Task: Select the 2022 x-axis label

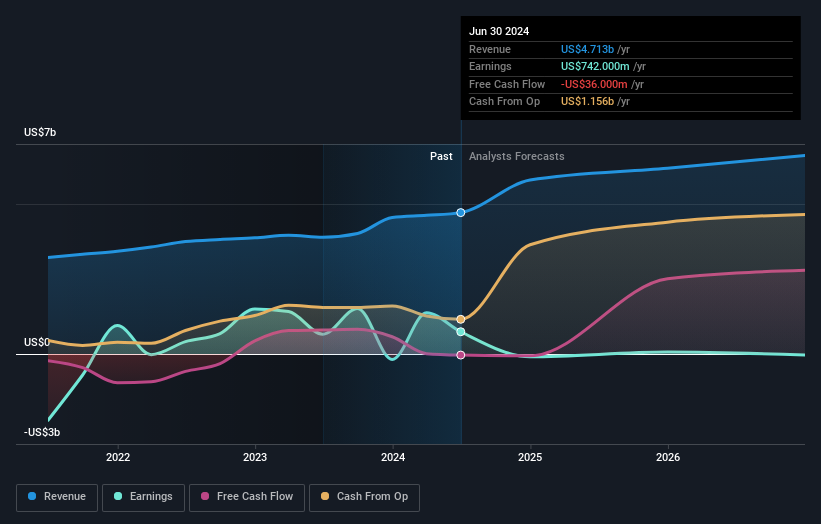Action: [x=118, y=457]
